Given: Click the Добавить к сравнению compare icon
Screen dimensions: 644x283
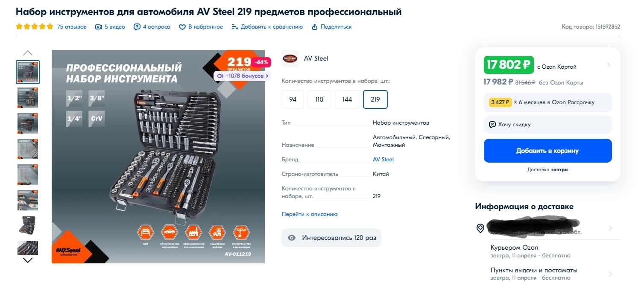Looking at the screenshot, I should [235, 27].
